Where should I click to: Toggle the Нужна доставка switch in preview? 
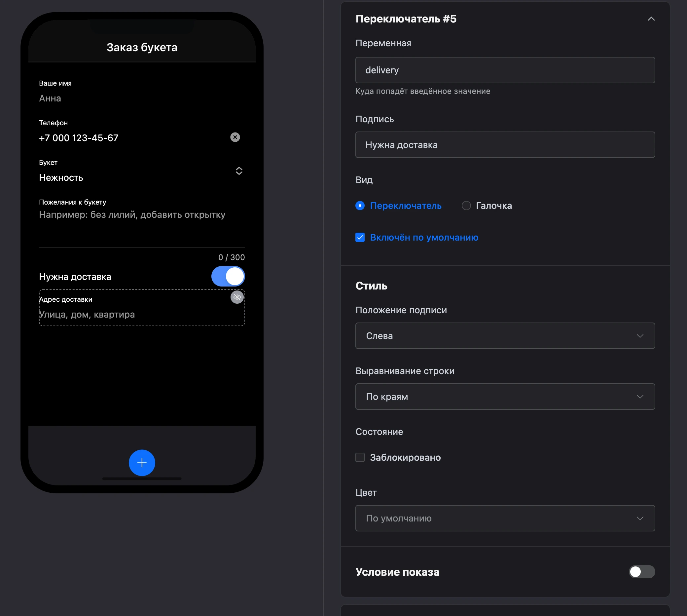[228, 277]
